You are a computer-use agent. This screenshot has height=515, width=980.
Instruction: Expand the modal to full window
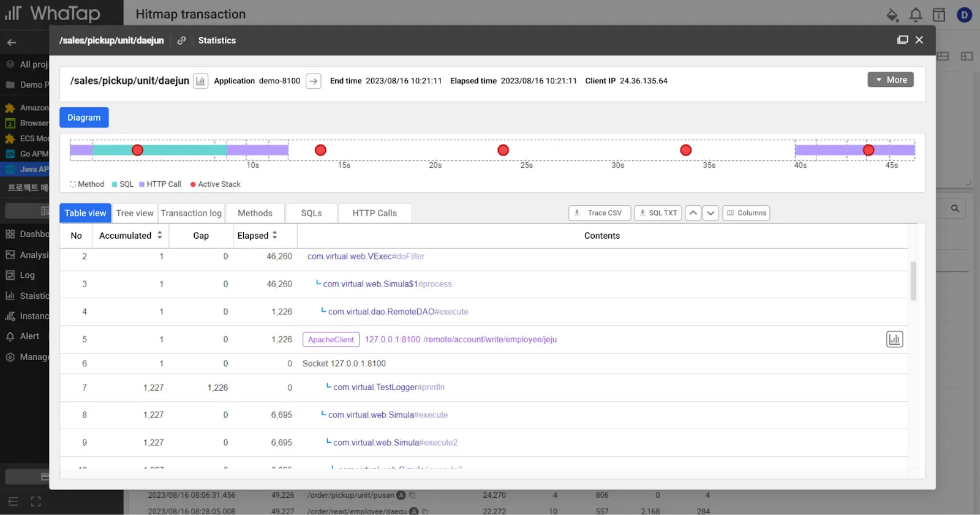(902, 40)
